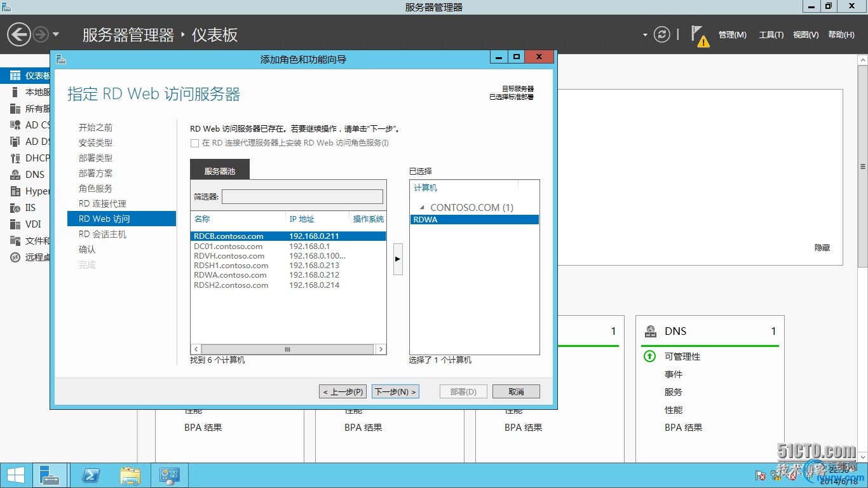Open the local server sidebar item icon
The height and width of the screenshot is (488, 868).
[15, 92]
